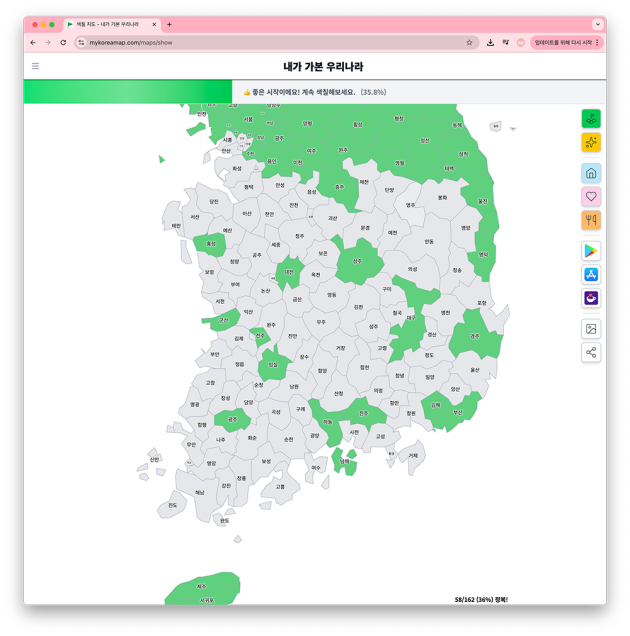This screenshot has width=630, height=636.
Task: Select the browser tab for the coloring map
Action: point(112,24)
